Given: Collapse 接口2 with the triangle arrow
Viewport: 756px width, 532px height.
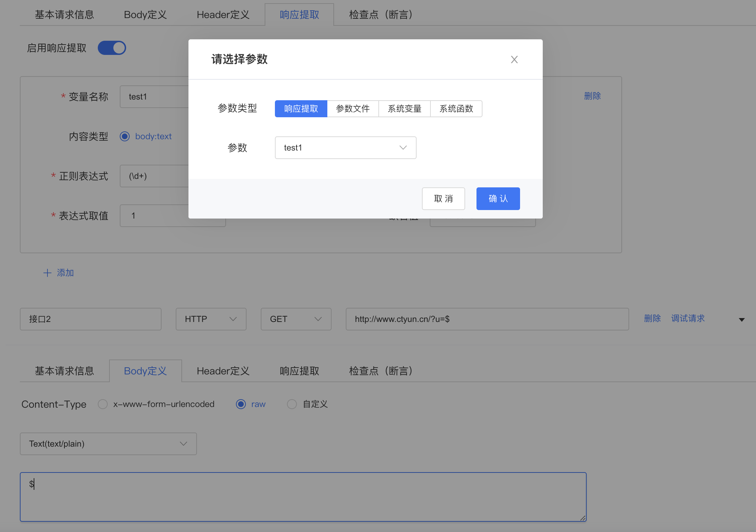Looking at the screenshot, I should [741, 319].
